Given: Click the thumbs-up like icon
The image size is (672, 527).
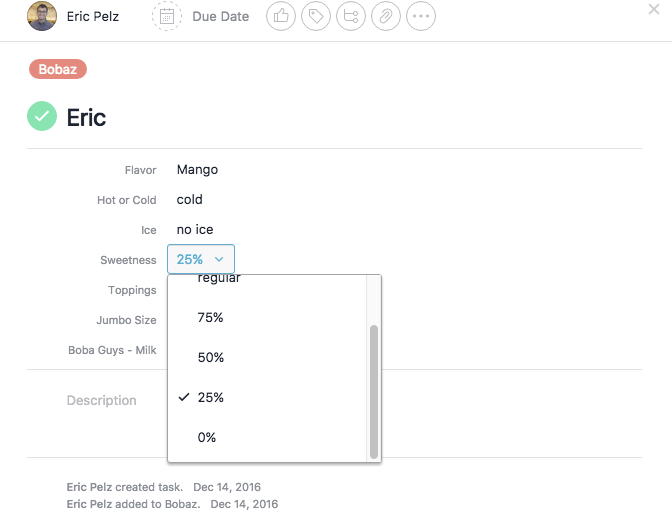Looking at the screenshot, I should (x=281, y=16).
